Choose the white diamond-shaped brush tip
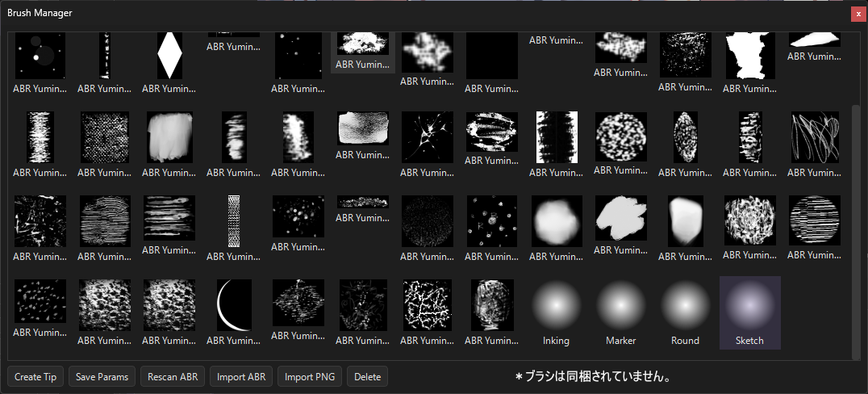This screenshot has height=394, width=868. [169, 56]
